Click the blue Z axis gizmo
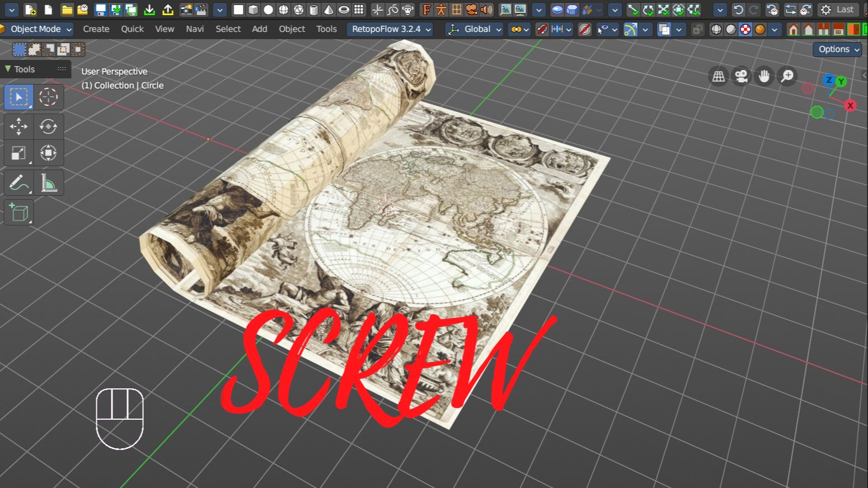868x488 pixels. pos(829,80)
